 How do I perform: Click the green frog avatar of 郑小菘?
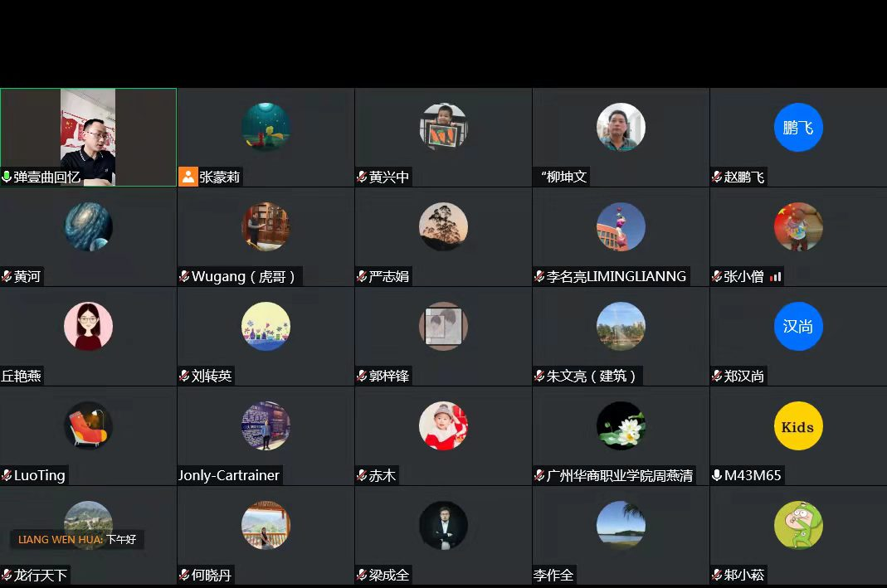click(x=798, y=525)
